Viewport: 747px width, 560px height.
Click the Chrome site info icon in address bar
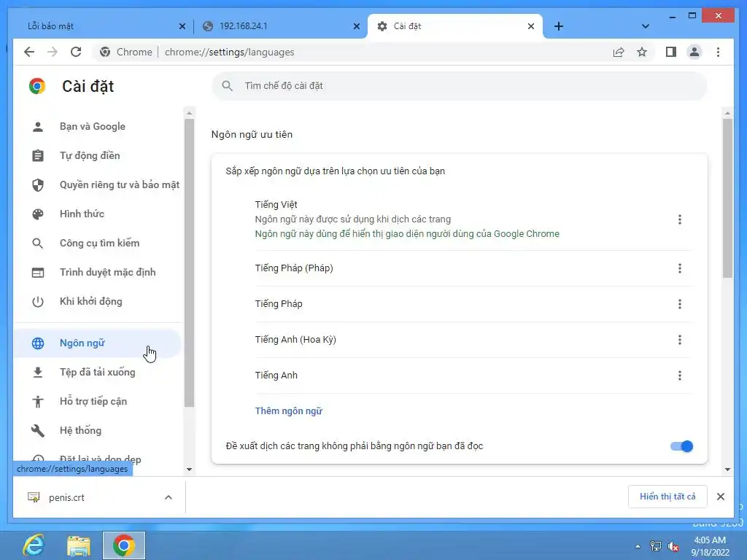tap(105, 52)
